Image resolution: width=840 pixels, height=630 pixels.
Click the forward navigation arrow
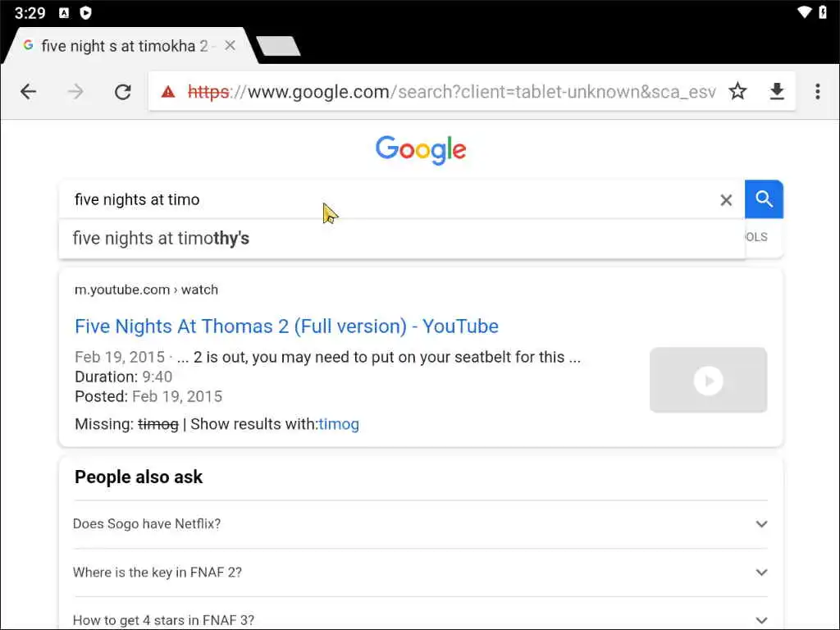coord(75,92)
